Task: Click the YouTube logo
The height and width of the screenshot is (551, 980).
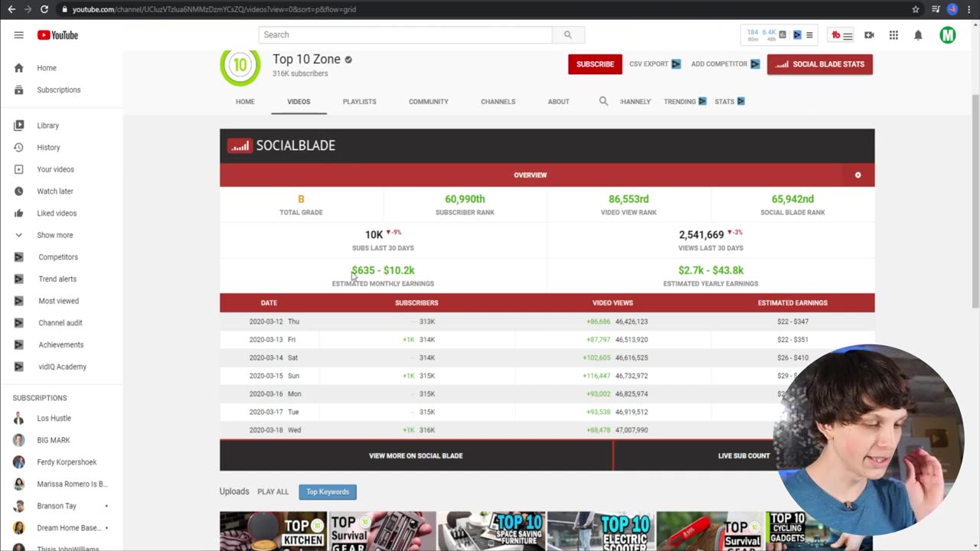Action: pyautogui.click(x=57, y=35)
